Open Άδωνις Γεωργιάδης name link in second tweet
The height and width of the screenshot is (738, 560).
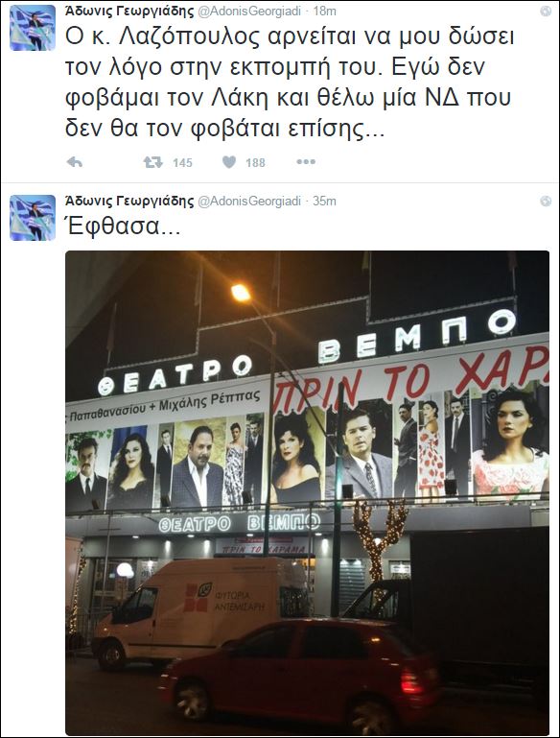[129, 202]
